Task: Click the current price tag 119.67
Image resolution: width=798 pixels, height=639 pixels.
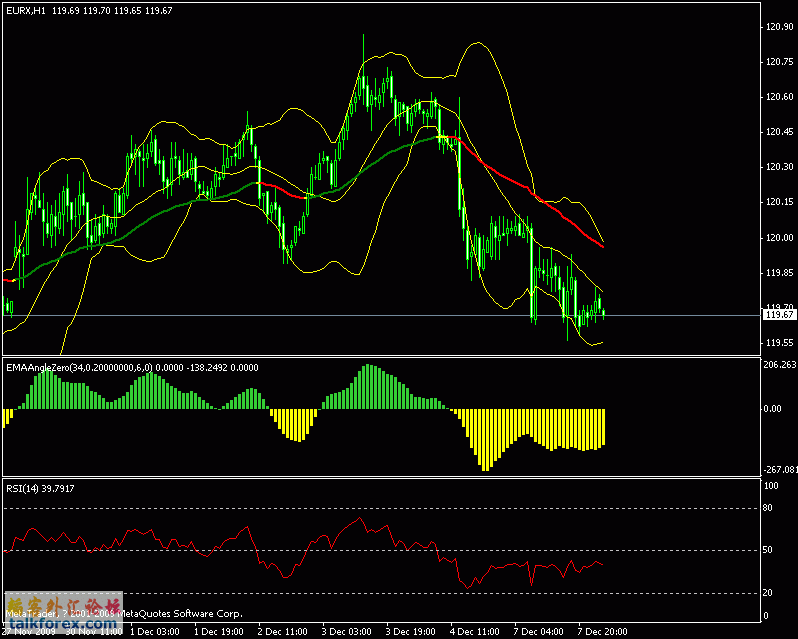Action: (x=779, y=315)
